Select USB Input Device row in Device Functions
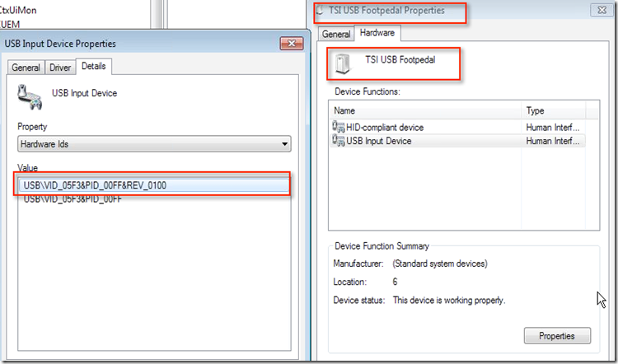The width and height of the screenshot is (618, 364). (457, 141)
